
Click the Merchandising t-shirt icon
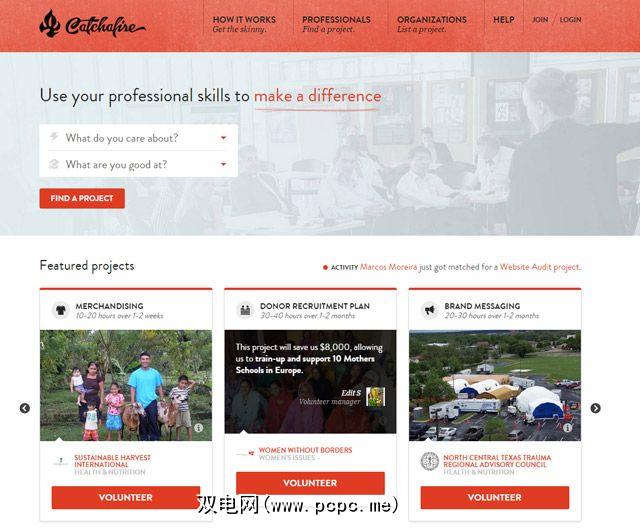[x=61, y=310]
